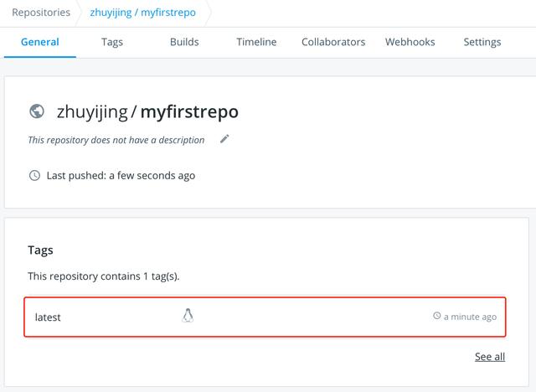Click the text 'This repository does not have a description'
The height and width of the screenshot is (392, 536).
[116, 140]
